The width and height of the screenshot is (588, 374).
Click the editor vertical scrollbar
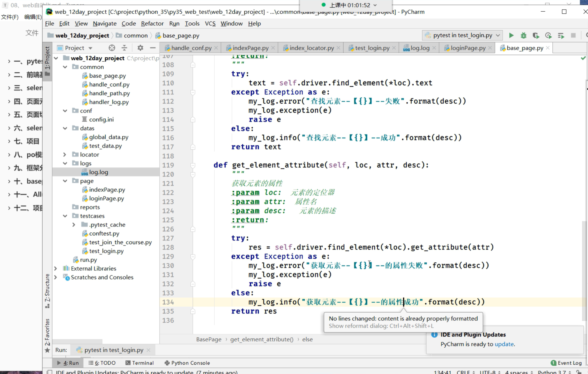[584, 270]
